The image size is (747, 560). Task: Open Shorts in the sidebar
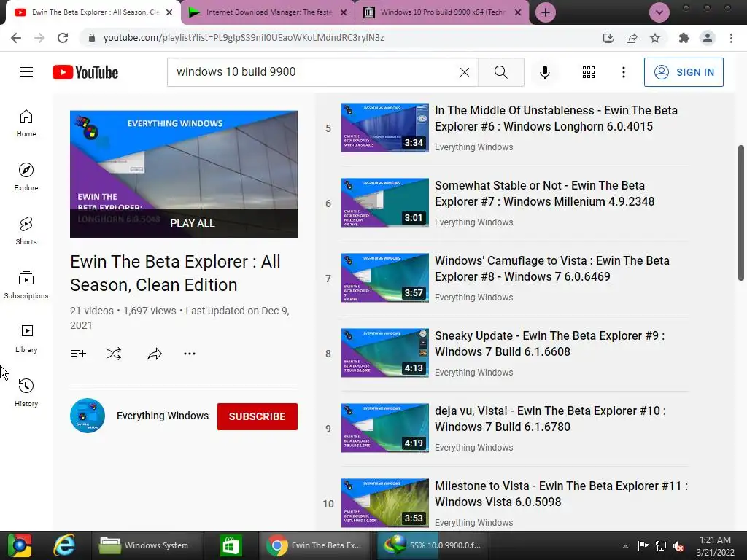pos(26,231)
